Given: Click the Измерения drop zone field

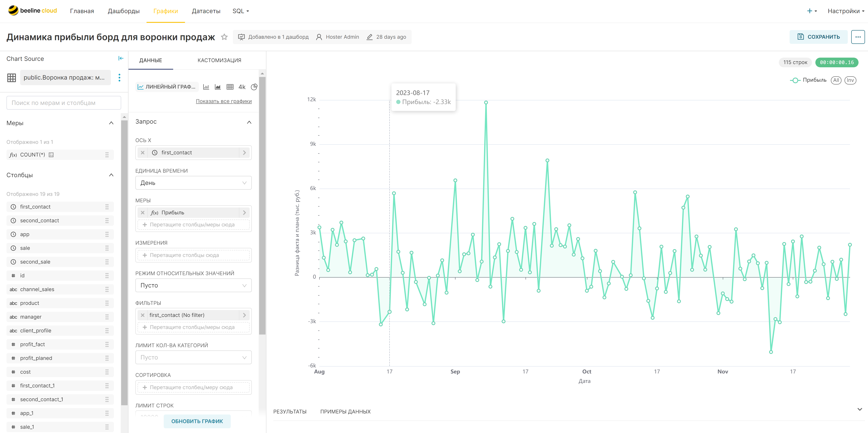Looking at the screenshot, I should (193, 255).
